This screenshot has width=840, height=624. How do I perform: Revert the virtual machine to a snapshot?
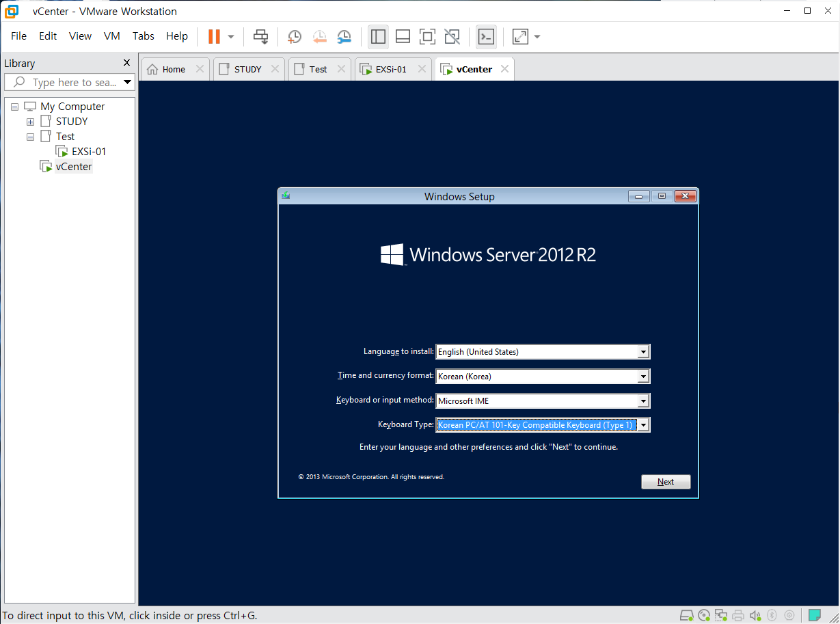tap(319, 36)
